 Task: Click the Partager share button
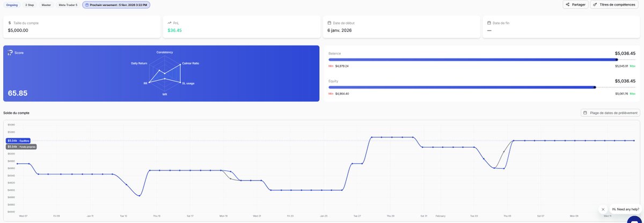pyautogui.click(x=575, y=4)
